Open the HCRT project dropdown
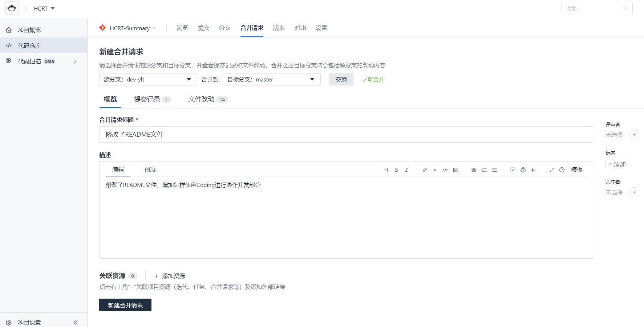 tap(44, 8)
